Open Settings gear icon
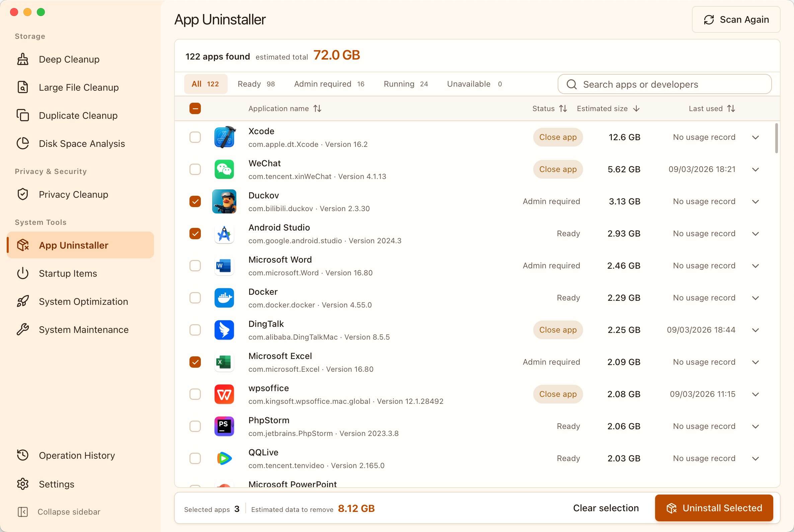The image size is (794, 532). pyautogui.click(x=23, y=484)
